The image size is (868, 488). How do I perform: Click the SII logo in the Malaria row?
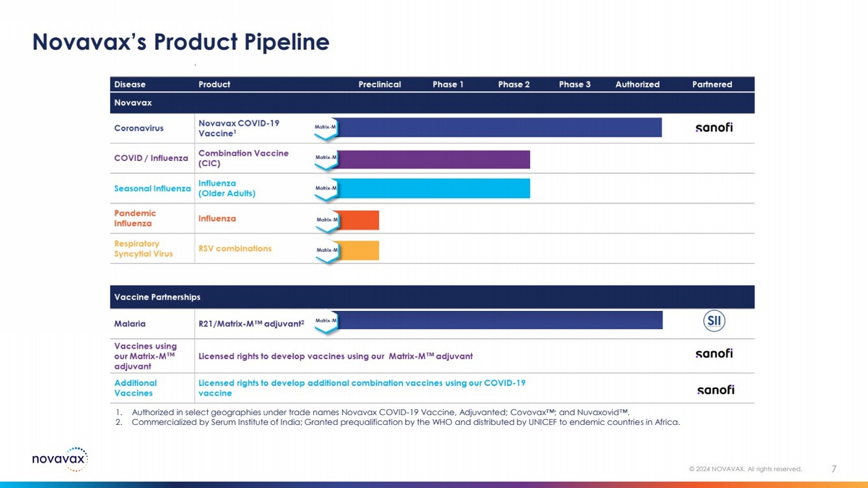point(714,321)
